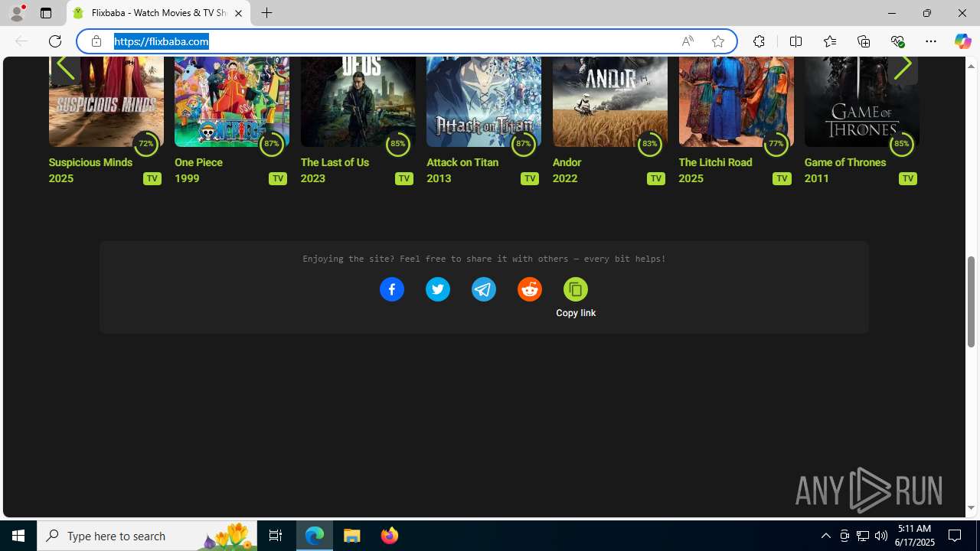Open the Suspicious Minds poster
The height and width of the screenshot is (551, 980).
point(106,101)
